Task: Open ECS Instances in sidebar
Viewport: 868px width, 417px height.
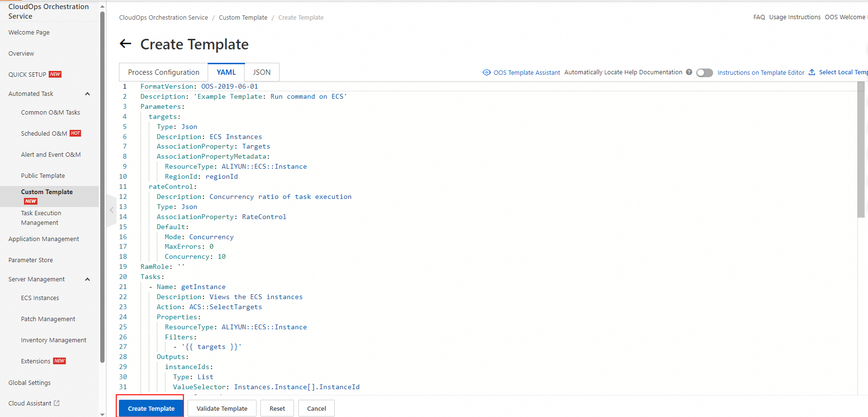Action: 40,298
